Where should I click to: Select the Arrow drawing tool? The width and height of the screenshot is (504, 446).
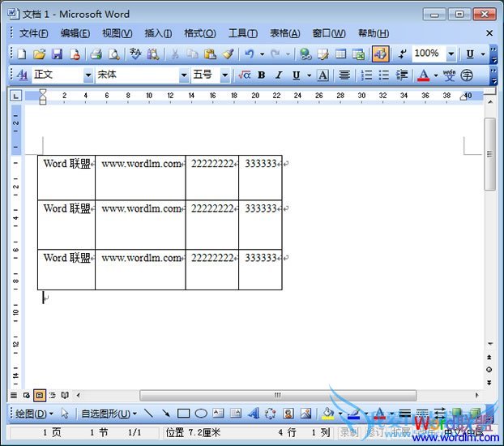(166, 414)
